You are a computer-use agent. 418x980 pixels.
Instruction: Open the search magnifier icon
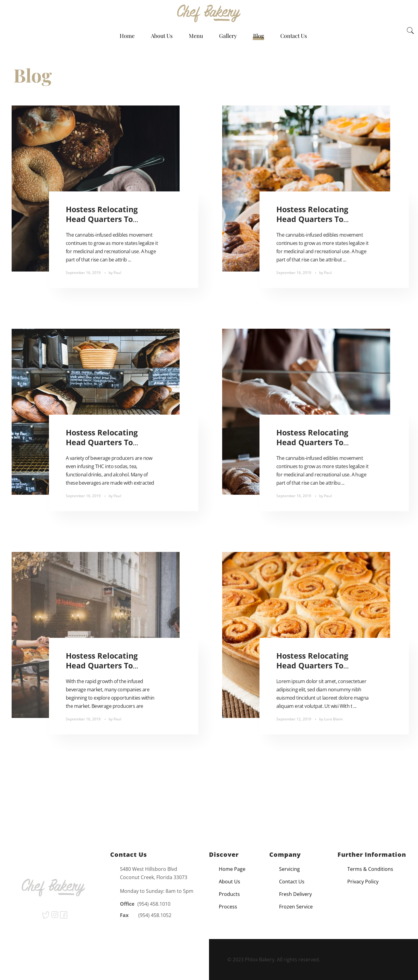click(410, 31)
